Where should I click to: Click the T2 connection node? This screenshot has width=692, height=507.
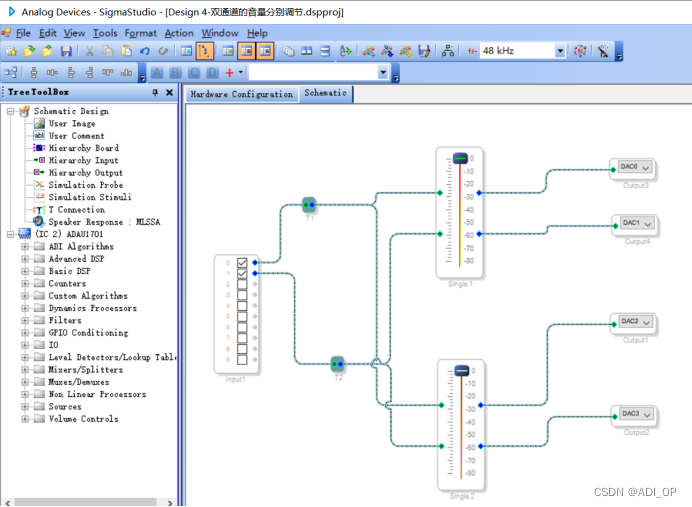click(x=338, y=364)
